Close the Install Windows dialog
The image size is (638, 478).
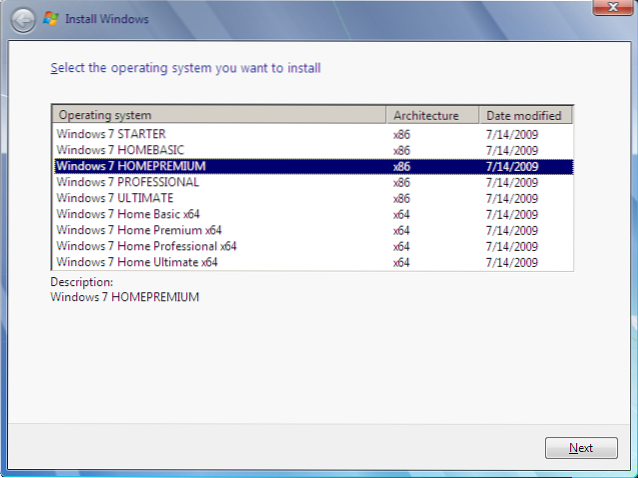[x=607, y=9]
